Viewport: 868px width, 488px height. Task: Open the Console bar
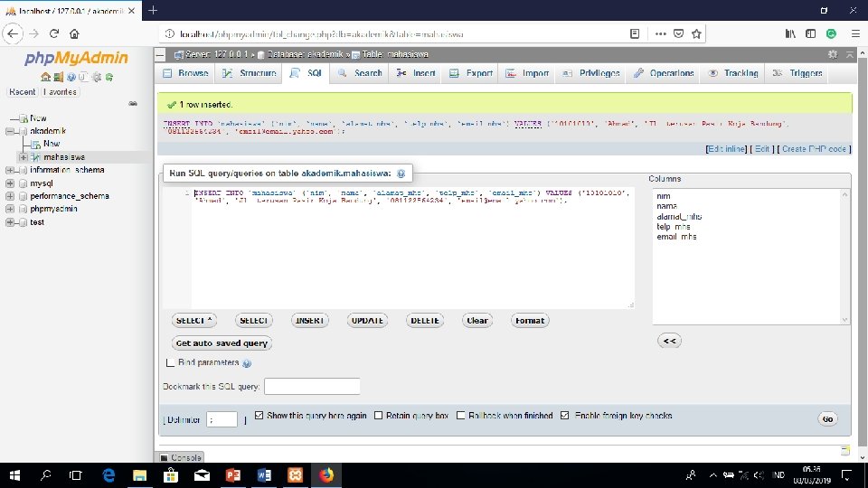181,457
